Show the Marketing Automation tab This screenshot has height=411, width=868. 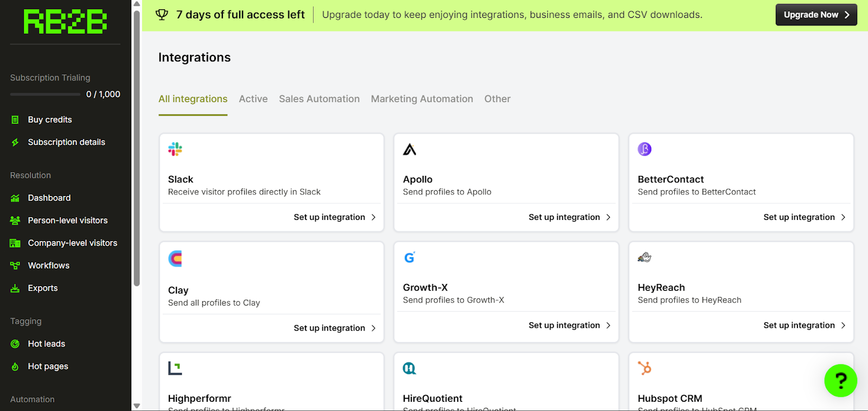click(422, 99)
